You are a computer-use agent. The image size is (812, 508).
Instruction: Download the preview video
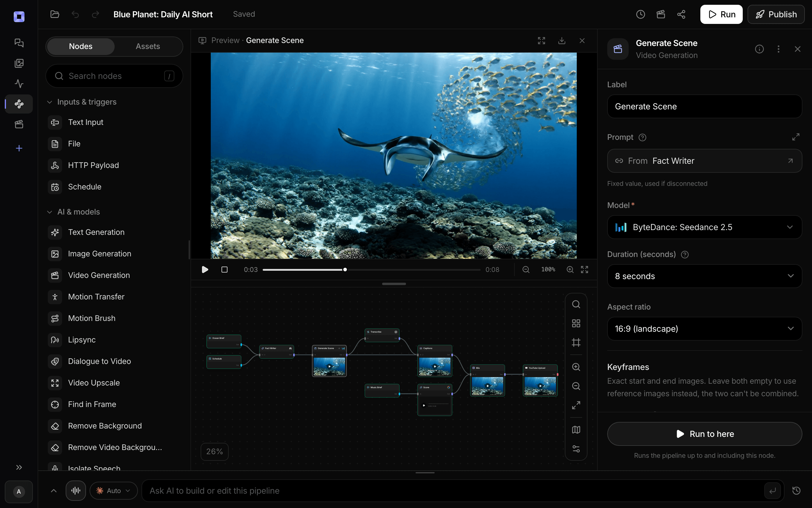[x=562, y=40]
